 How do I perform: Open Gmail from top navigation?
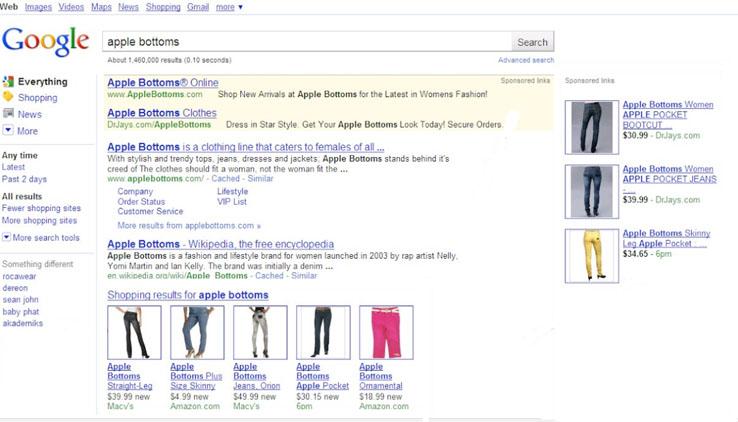(x=198, y=7)
